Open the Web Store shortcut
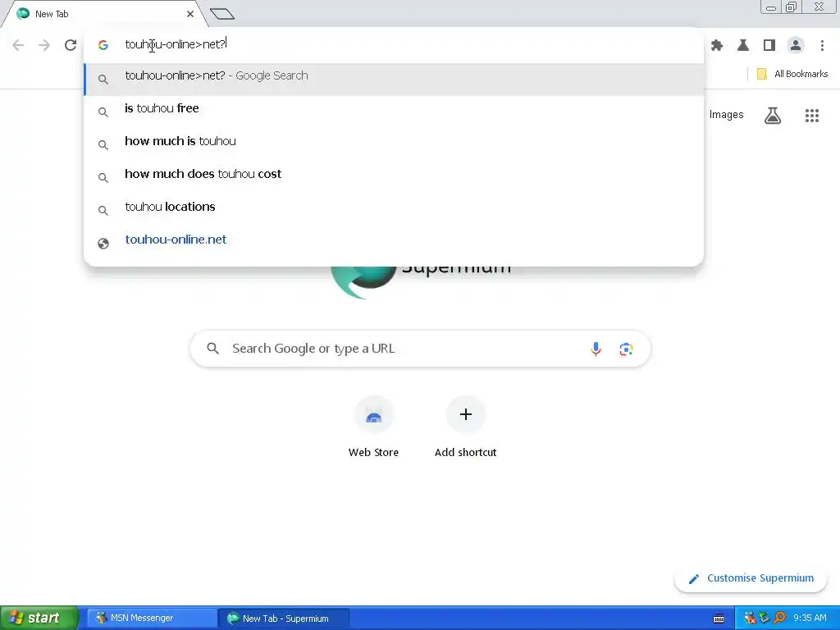840x630 pixels. (373, 427)
